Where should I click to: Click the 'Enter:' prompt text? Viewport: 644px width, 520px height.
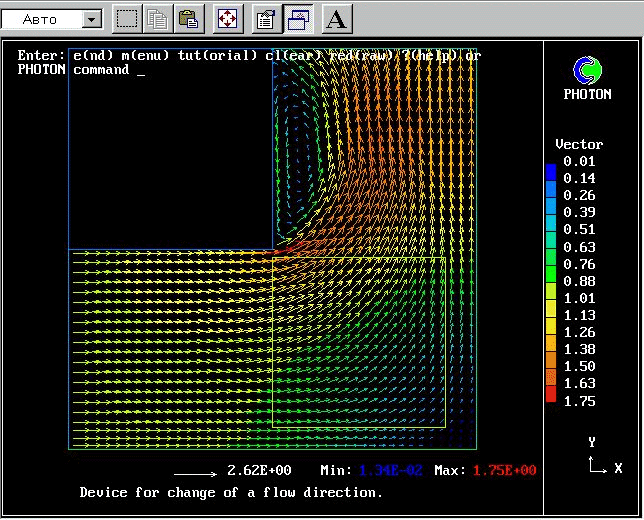41,55
